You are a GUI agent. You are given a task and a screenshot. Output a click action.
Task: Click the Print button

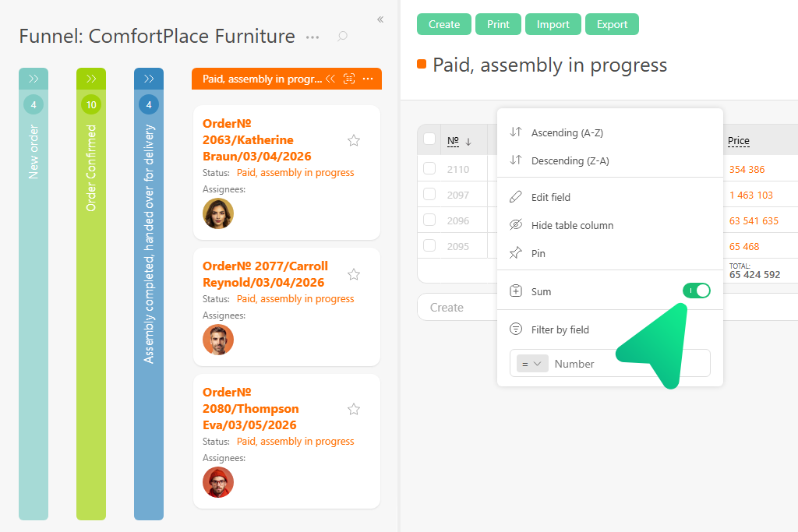[498, 24]
